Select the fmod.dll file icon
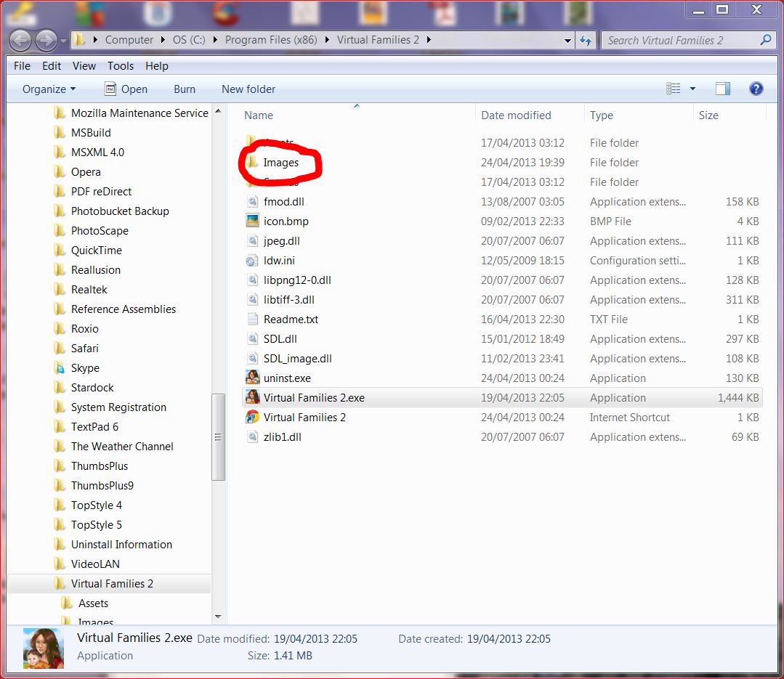 point(253,201)
